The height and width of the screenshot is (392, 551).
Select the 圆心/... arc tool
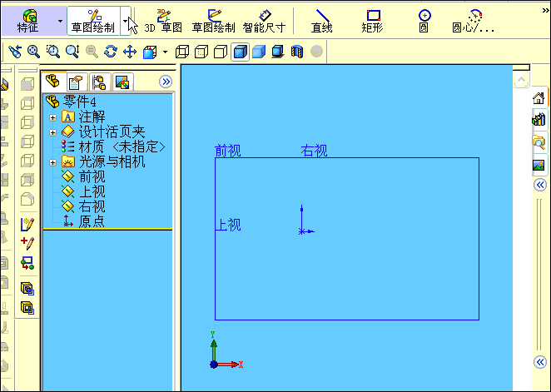pyautogui.click(x=474, y=21)
